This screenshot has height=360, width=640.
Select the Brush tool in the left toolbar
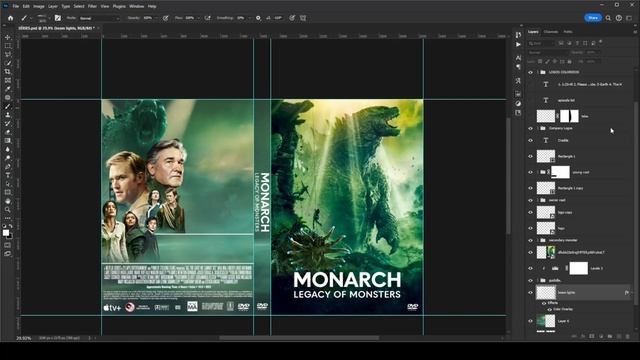[x=8, y=106]
